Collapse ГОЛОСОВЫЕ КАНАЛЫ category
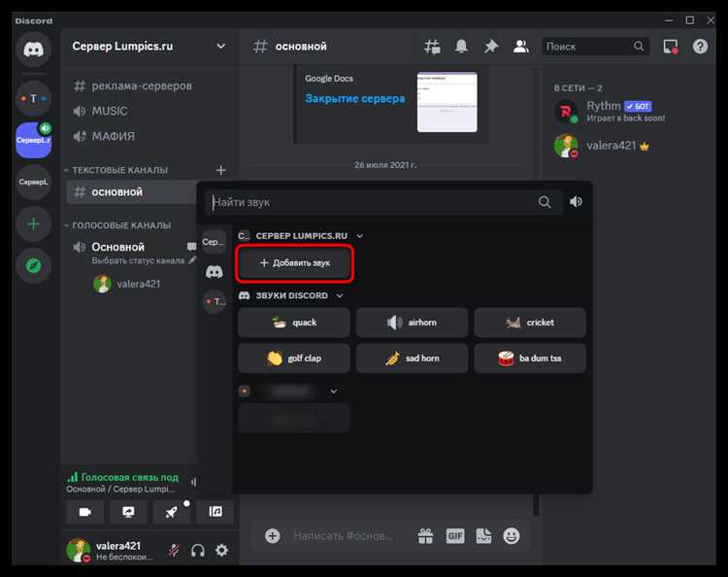This screenshot has width=728, height=577. pos(117,225)
